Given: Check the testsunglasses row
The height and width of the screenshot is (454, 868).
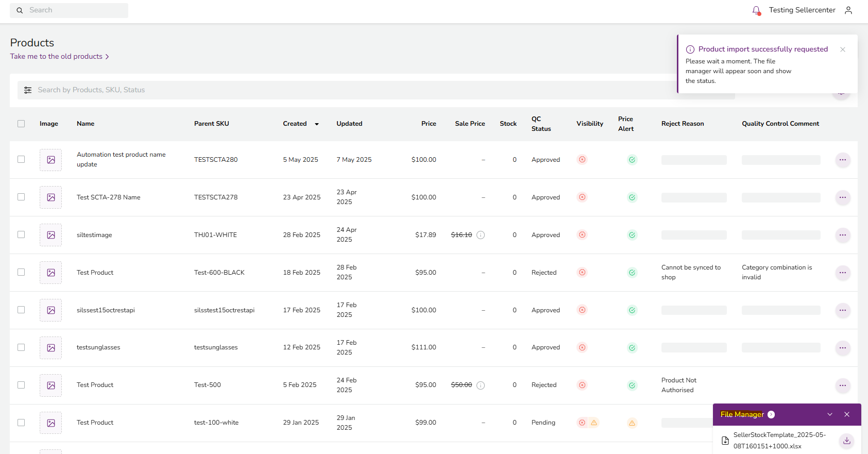Looking at the screenshot, I should pyautogui.click(x=21, y=347).
